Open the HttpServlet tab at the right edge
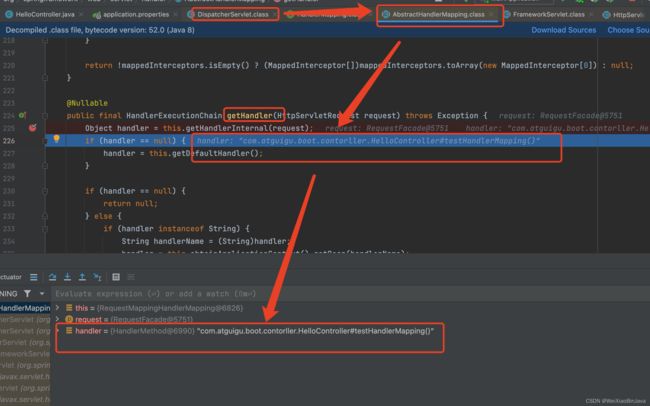Image resolution: width=650 pixels, height=406 pixels. point(627,15)
